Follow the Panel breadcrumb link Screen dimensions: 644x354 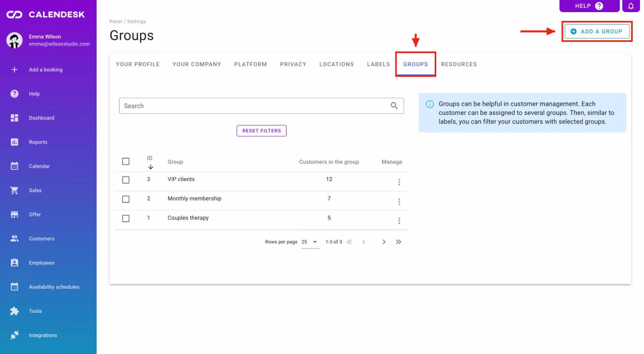click(115, 21)
